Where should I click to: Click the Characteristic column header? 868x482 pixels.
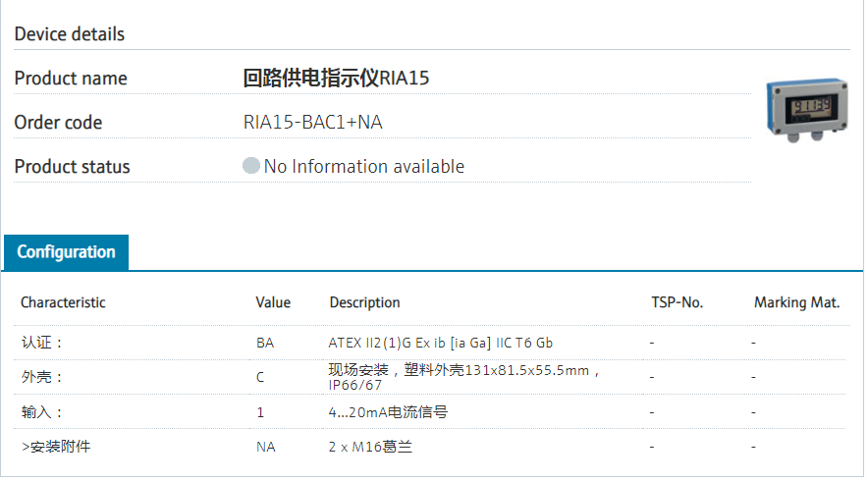tap(63, 302)
